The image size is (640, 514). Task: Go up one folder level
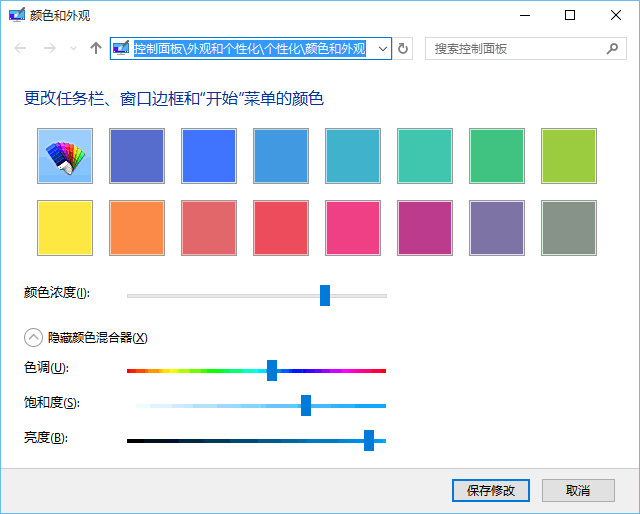click(x=96, y=48)
